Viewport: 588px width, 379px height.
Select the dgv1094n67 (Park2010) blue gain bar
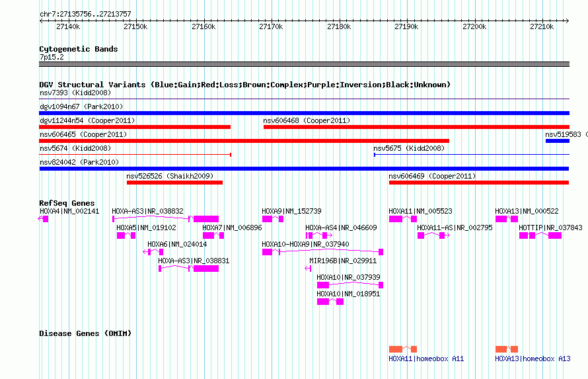(304, 113)
